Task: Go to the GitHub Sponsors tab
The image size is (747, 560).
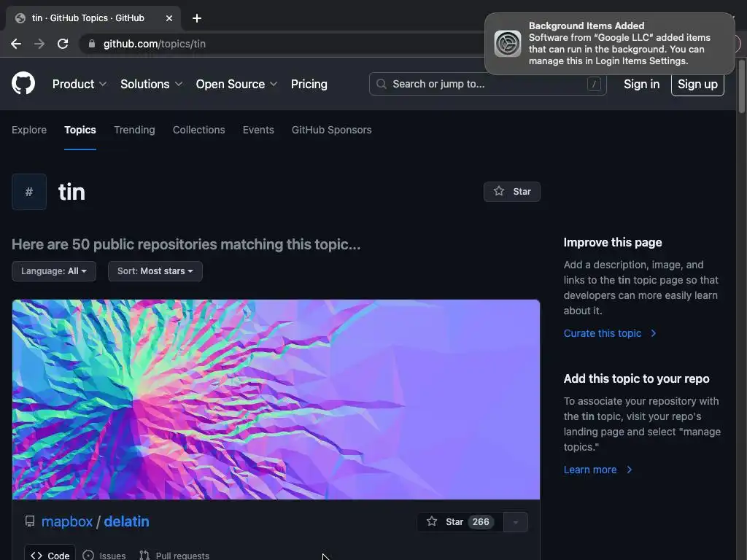Action: (332, 130)
